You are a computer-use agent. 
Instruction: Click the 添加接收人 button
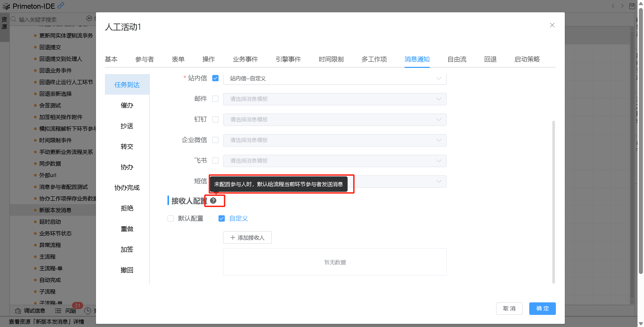coord(247,237)
